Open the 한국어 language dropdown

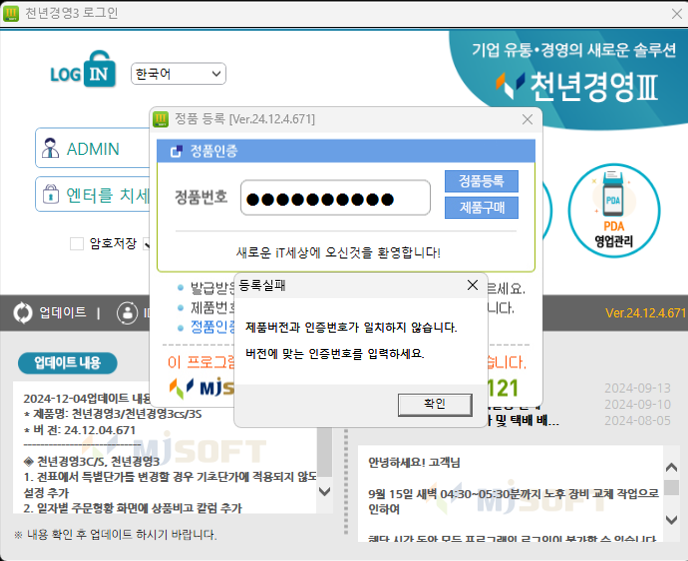pyautogui.click(x=178, y=74)
